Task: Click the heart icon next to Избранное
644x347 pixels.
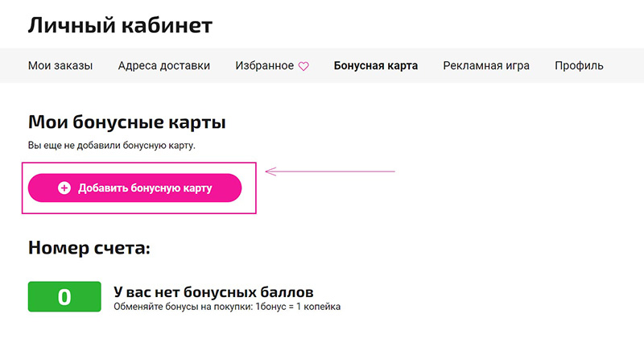Action: click(303, 67)
